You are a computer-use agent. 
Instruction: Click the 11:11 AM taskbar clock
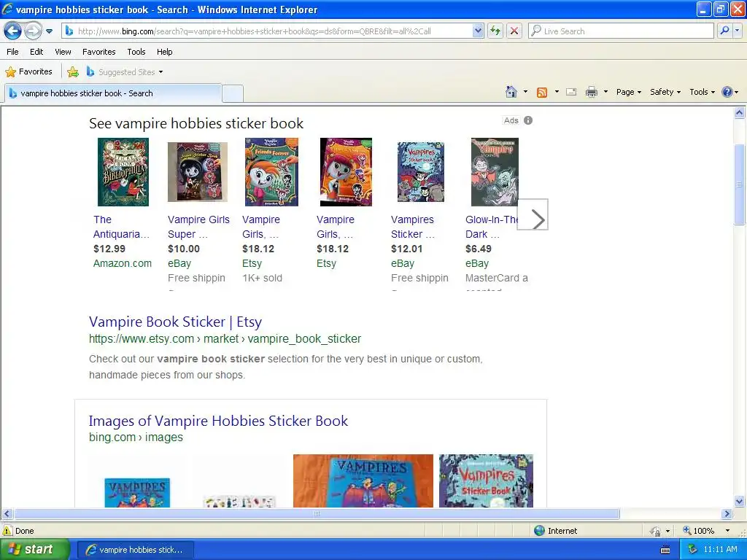pos(720,550)
